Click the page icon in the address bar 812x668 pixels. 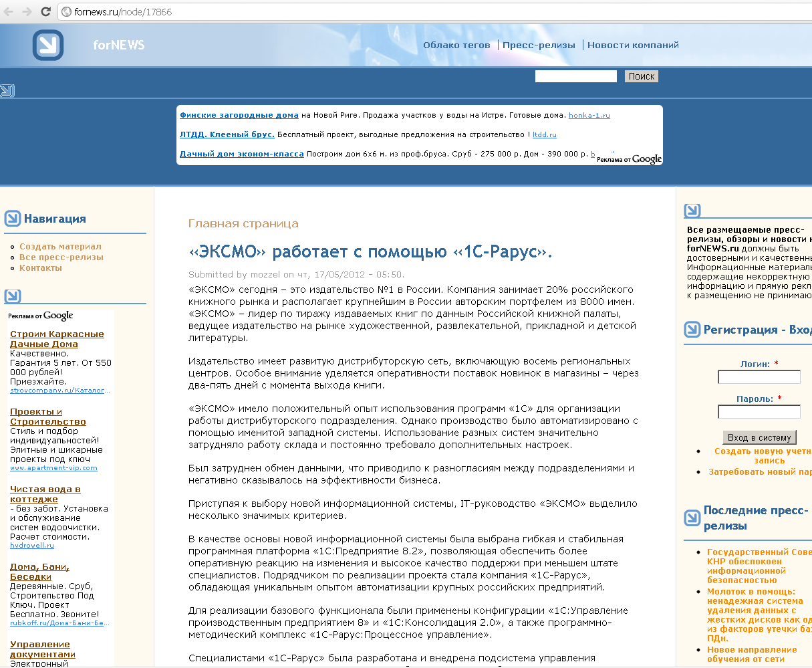[x=66, y=11]
